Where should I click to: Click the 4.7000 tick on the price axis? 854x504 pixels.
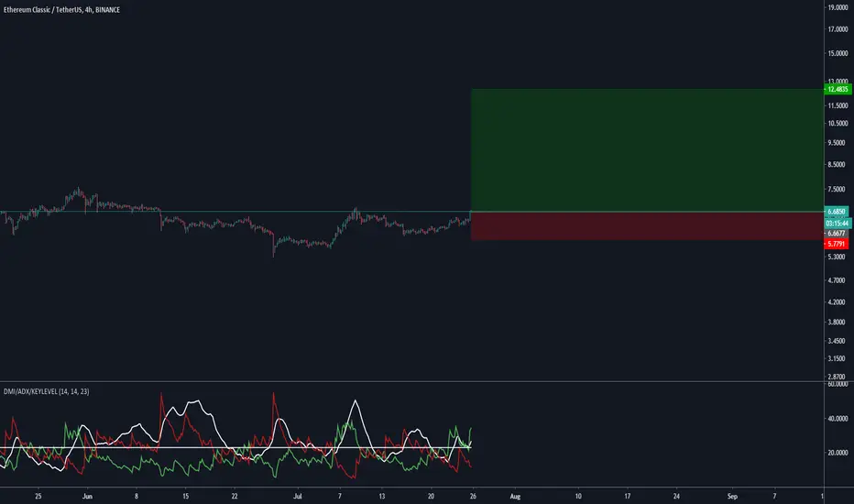836,280
